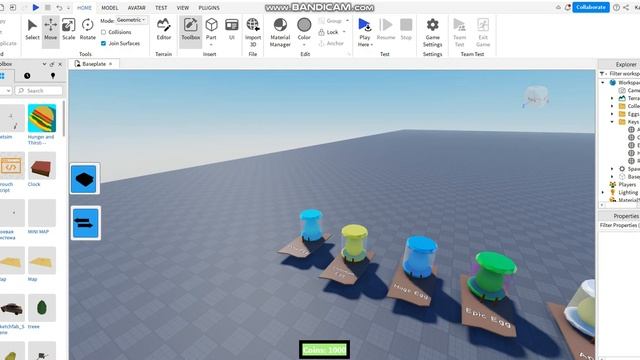640x360 pixels.
Task: Open the Mode Geometric dropdown
Action: 131,20
